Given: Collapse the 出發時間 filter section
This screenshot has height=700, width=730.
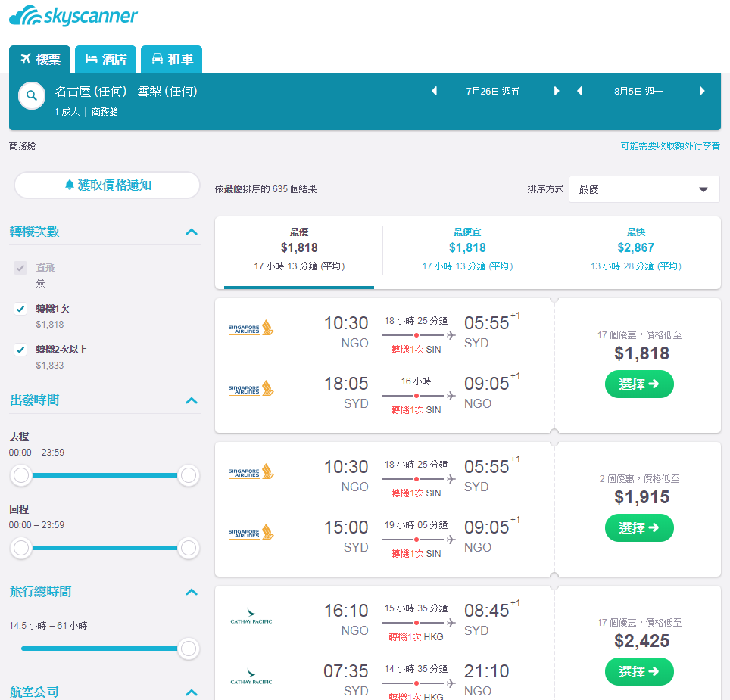Looking at the screenshot, I should [192, 400].
